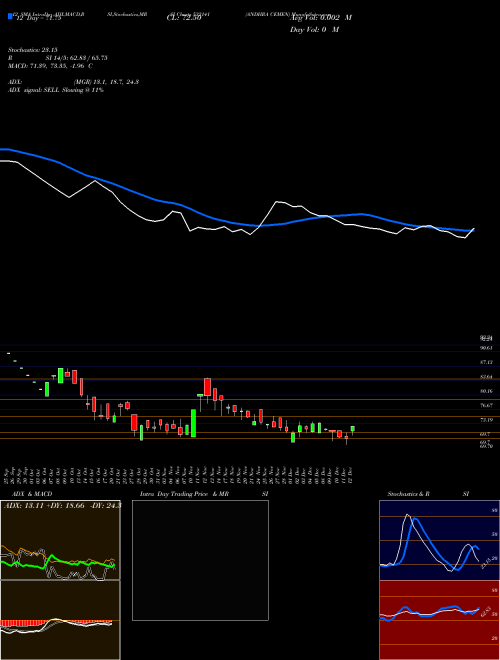
Task: Click the 'ADX & MACD' panel title
Action: (32, 494)
